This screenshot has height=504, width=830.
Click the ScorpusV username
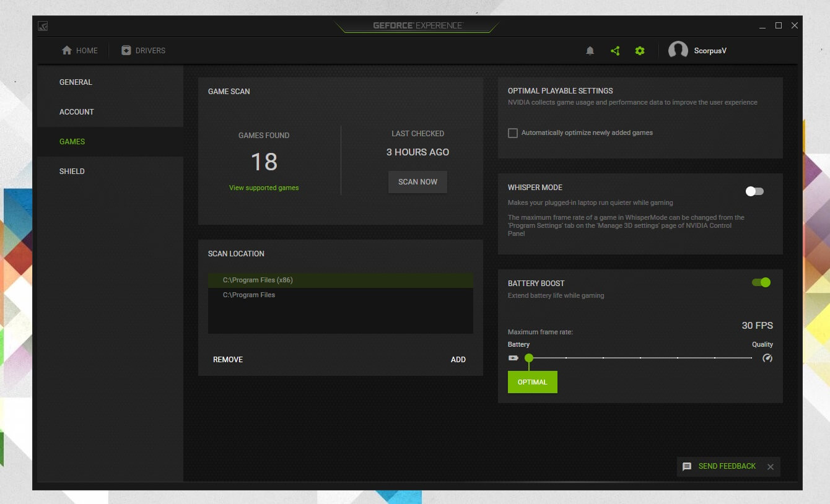[710, 51]
